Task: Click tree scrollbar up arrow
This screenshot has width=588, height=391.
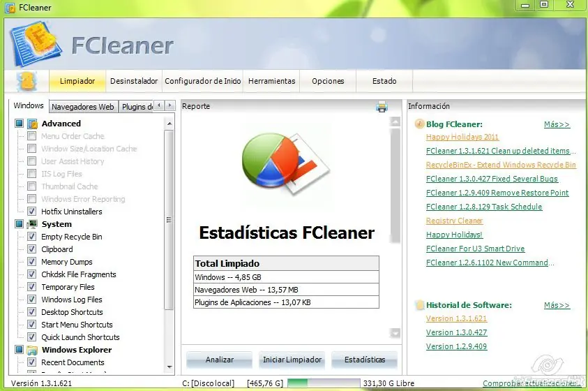Action: coord(169,124)
